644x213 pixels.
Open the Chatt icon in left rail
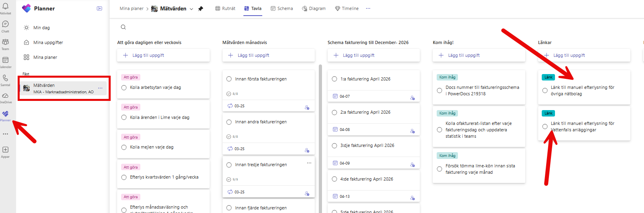coord(6,24)
